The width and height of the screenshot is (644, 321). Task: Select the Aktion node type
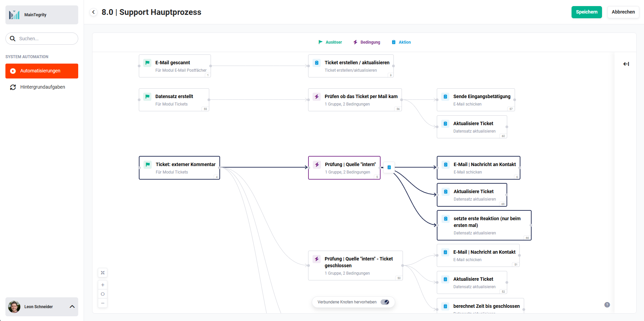(401, 42)
